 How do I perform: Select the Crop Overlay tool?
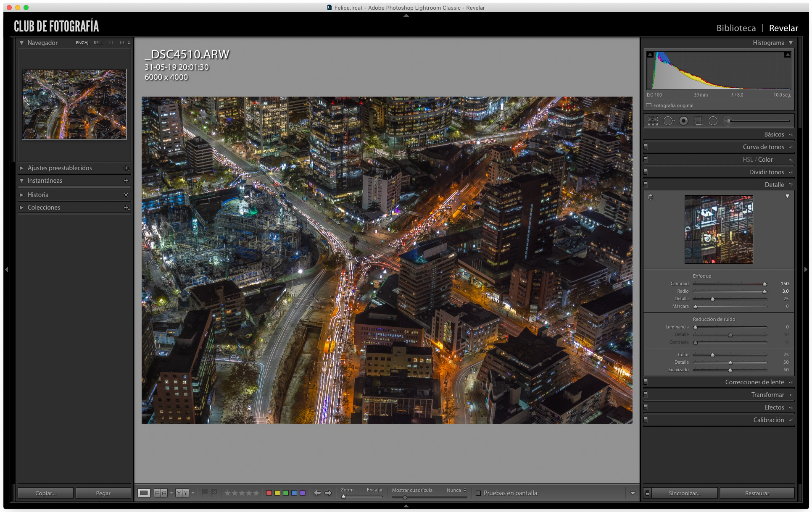click(x=652, y=121)
